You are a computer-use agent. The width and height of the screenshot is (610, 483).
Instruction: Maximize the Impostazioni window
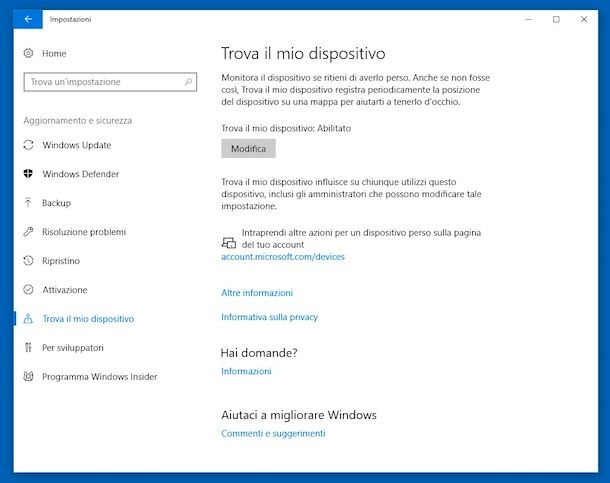(x=556, y=19)
